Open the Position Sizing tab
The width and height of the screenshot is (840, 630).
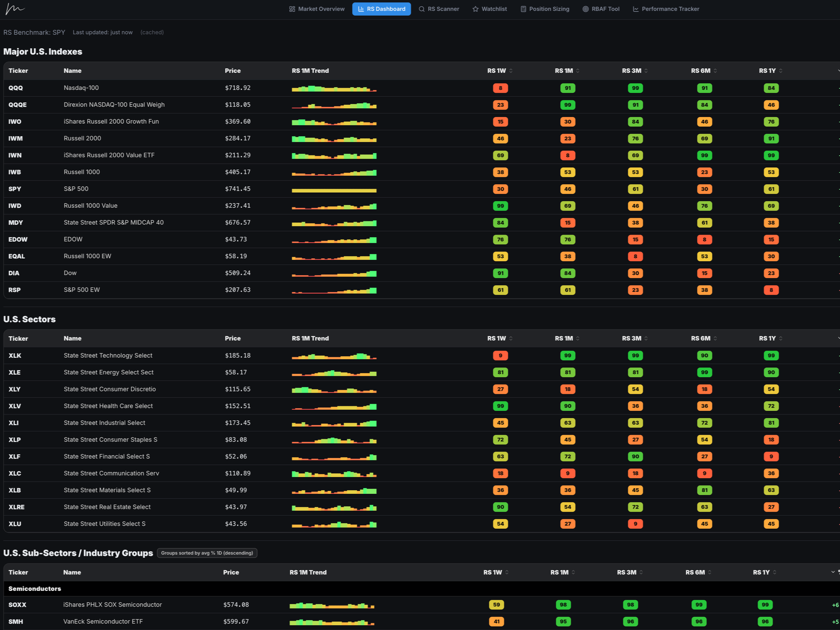coord(545,9)
